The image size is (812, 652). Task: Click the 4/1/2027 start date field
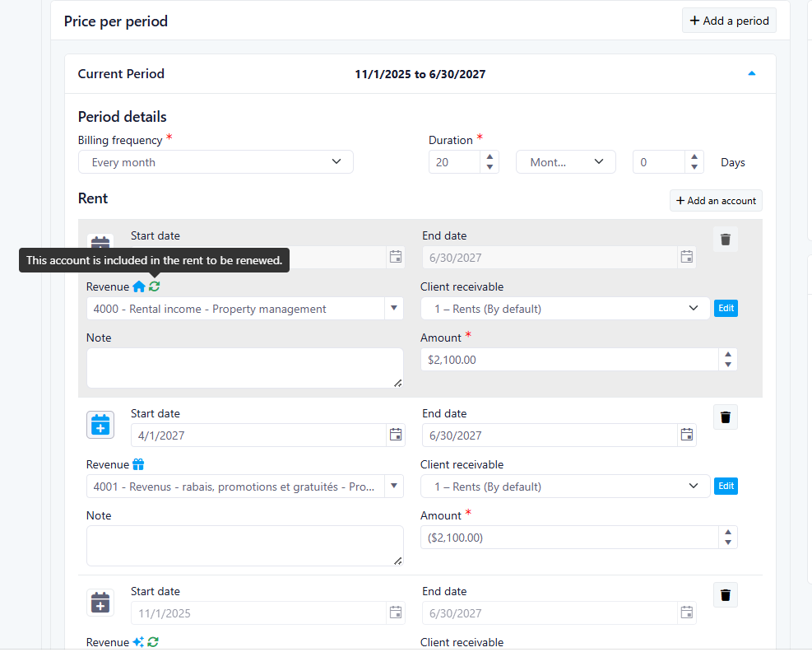coord(258,435)
